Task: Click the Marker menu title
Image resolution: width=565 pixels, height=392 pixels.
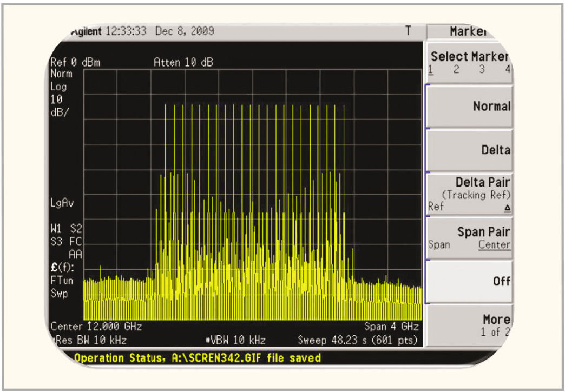Action: click(x=468, y=31)
